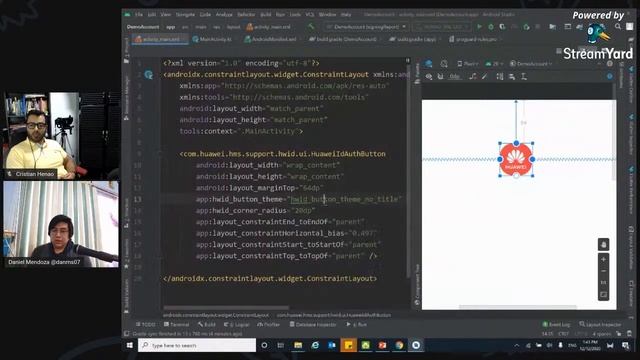Toggle pan hand icon in preview

tap(603, 244)
